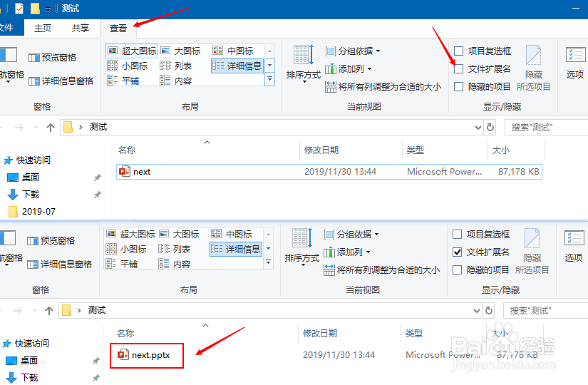Select 小图标 layout in the lower ribbon

click(x=126, y=249)
